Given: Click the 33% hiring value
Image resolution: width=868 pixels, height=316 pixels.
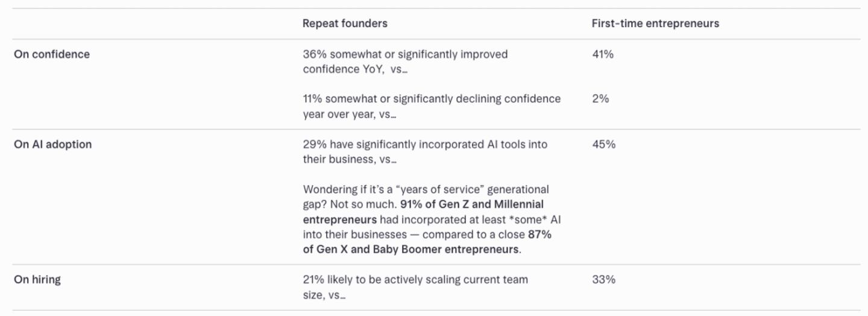Looking at the screenshot, I should 603,280.
